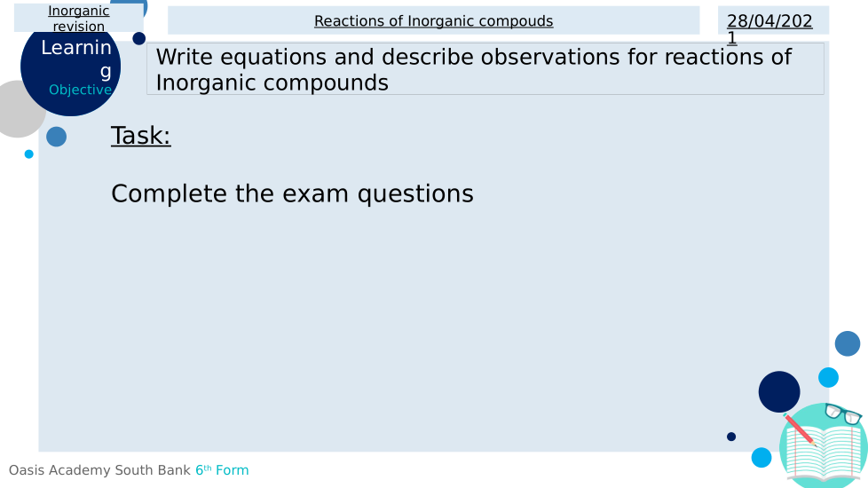
Task: Click the blue circle at right edge
Action: pyautogui.click(x=848, y=343)
